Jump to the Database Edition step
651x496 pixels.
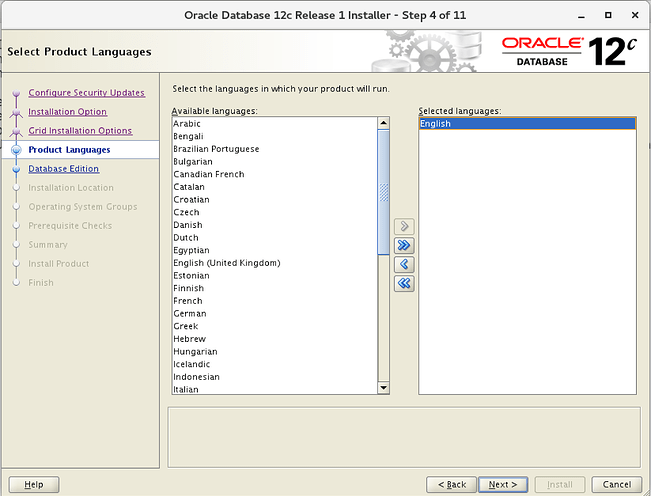click(x=64, y=169)
